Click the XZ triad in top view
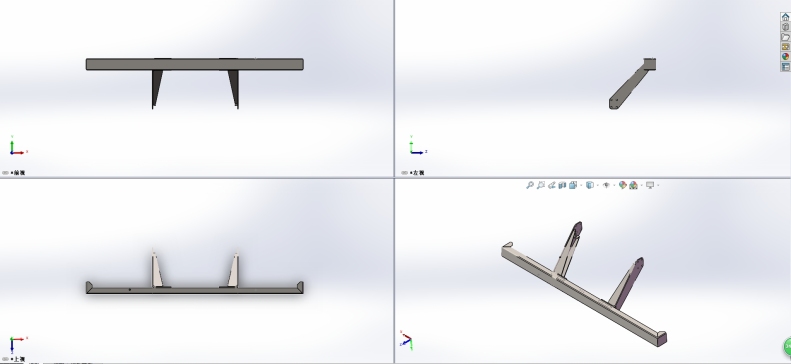791x364 pixels. (18, 344)
